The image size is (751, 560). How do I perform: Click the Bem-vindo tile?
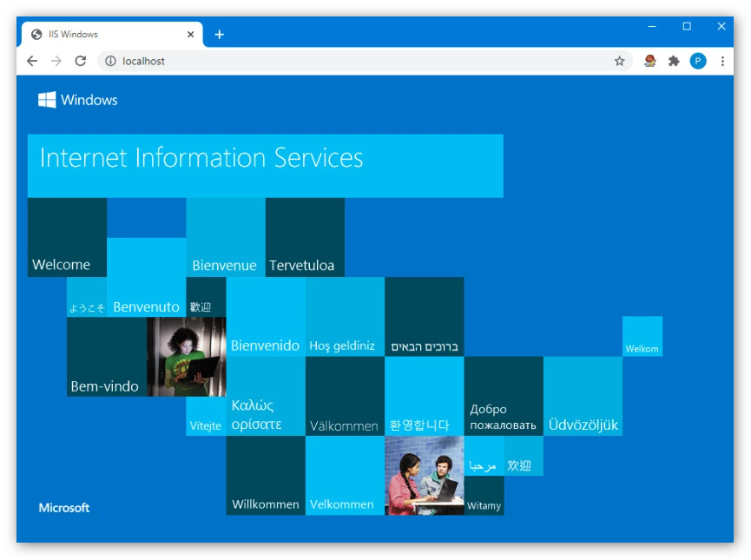pyautogui.click(x=107, y=357)
